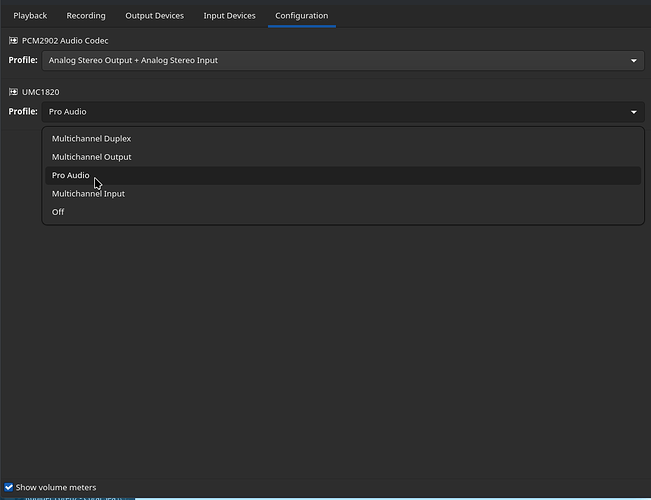Click the Profile label for UMC1820
The height and width of the screenshot is (500, 651).
click(x=23, y=111)
